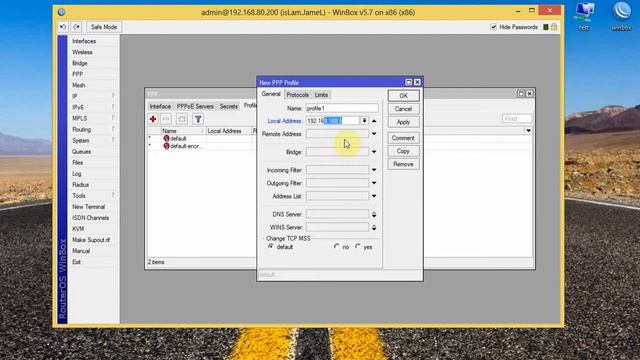Open Queues in sidebar
This screenshot has width=640, height=360.
(81, 151)
